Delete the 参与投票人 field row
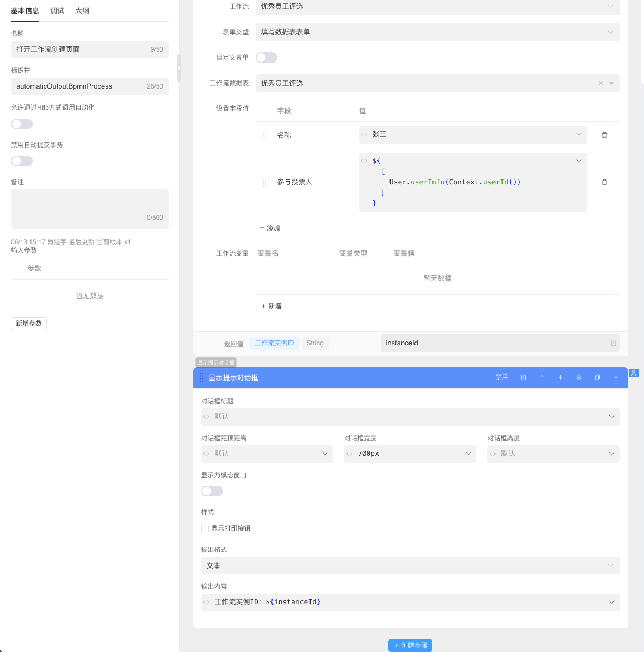644x652 pixels. (x=604, y=182)
